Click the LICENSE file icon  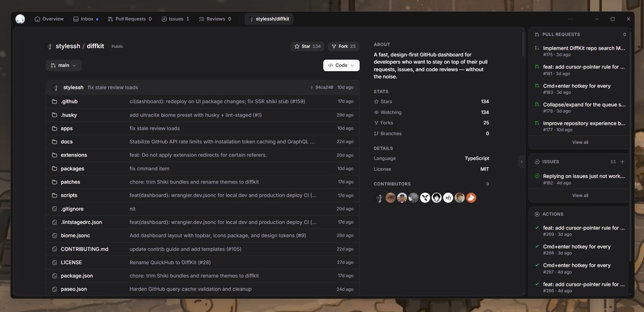click(x=54, y=262)
